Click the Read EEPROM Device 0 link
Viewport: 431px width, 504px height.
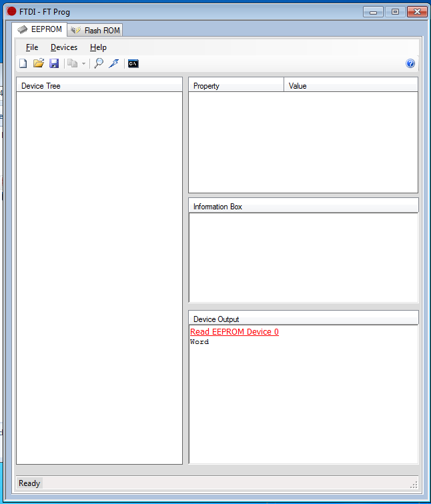click(x=234, y=332)
